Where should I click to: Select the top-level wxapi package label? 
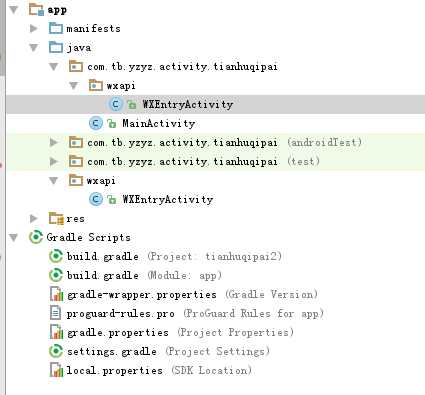tap(101, 181)
